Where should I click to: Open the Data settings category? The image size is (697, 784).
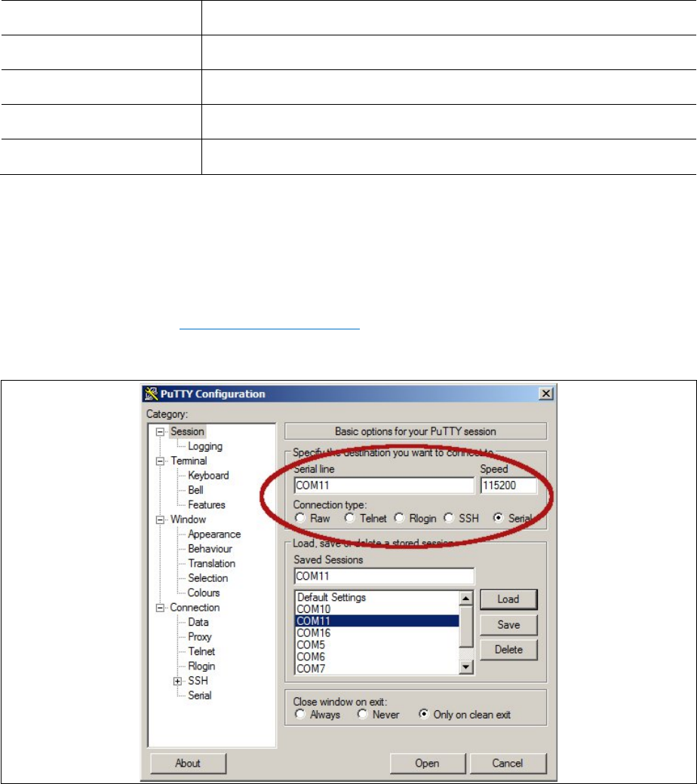198,622
